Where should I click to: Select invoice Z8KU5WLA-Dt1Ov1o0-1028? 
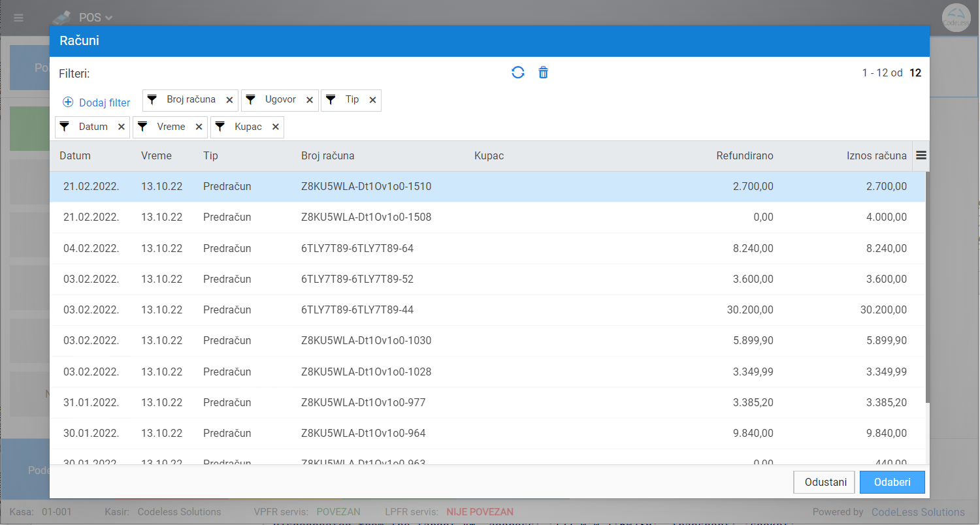[487, 372]
